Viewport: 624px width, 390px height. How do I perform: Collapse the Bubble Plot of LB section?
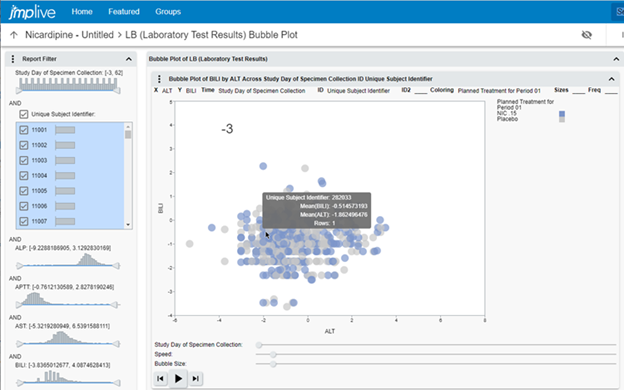point(616,59)
